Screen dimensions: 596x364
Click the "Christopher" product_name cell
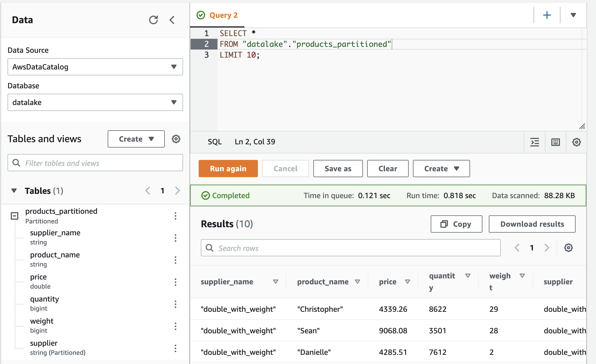[x=320, y=309]
